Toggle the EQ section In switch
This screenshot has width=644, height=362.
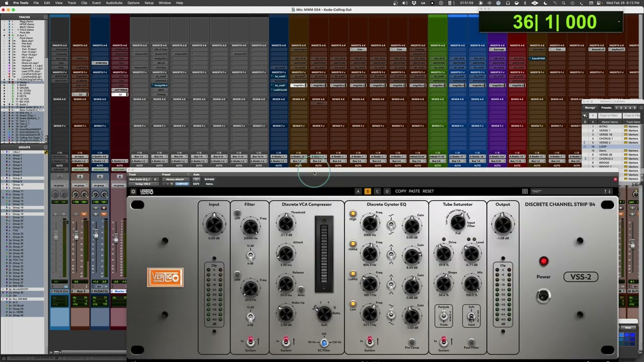[x=369, y=341]
